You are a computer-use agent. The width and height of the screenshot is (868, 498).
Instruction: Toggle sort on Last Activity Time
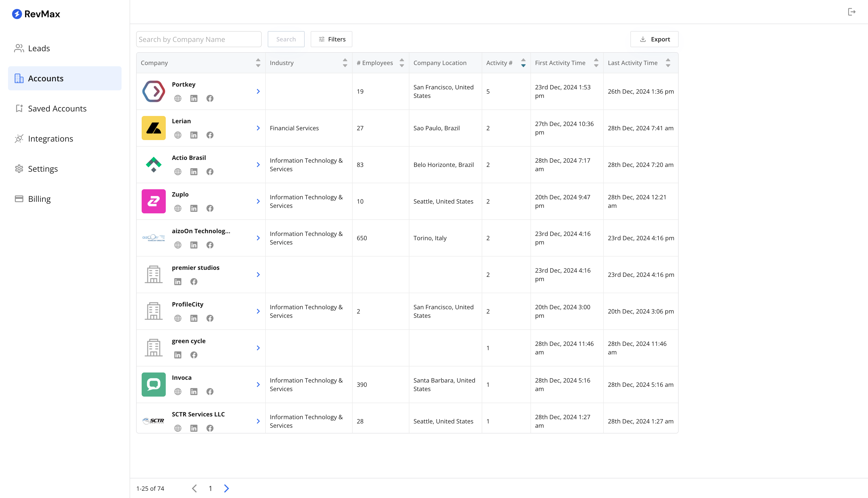668,63
